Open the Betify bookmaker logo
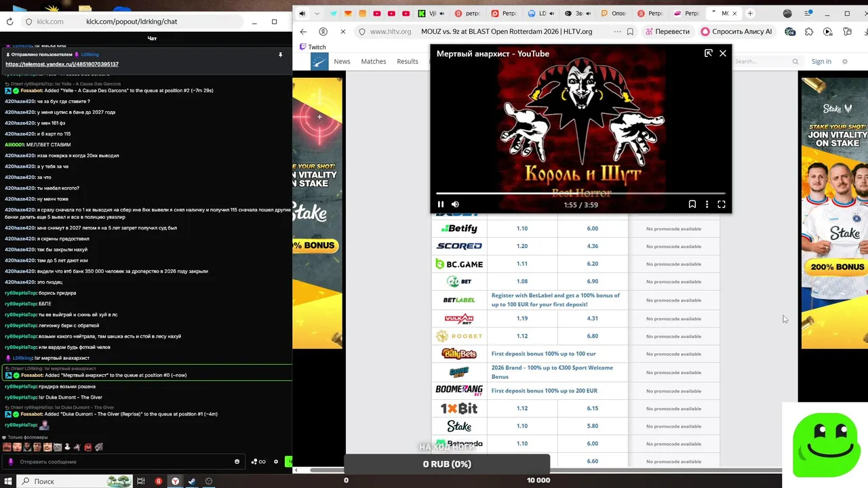 tap(459, 228)
